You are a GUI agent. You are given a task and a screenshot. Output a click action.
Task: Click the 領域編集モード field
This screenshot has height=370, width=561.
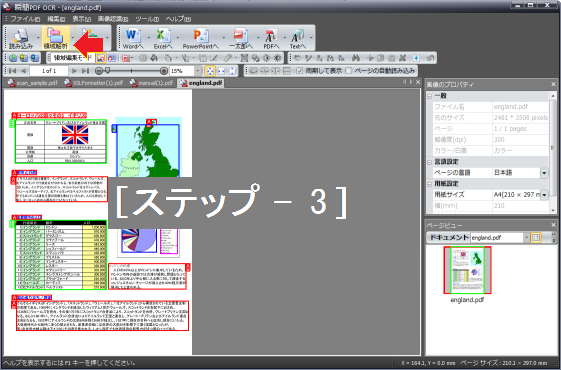pyautogui.click(x=73, y=58)
